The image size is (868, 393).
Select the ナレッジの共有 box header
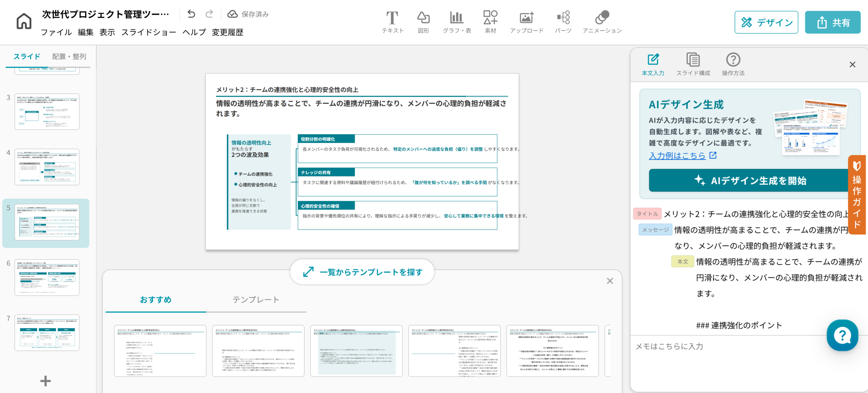tap(326, 172)
